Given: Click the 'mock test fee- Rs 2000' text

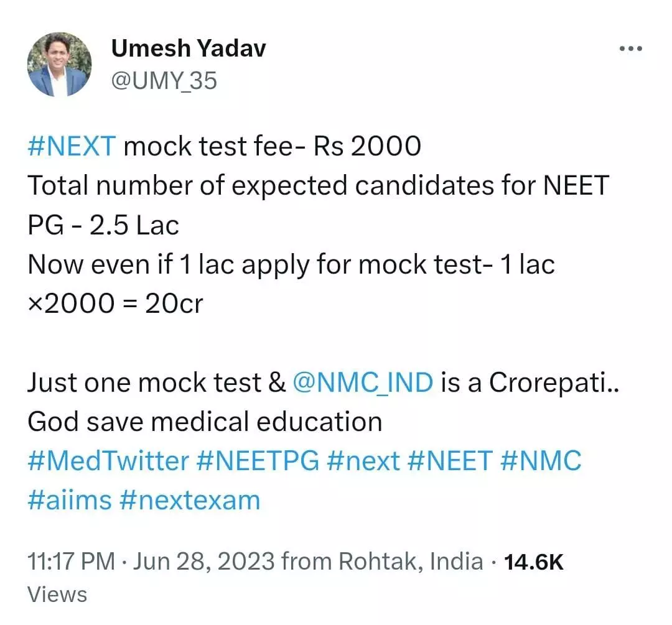Looking at the screenshot, I should (273, 147).
